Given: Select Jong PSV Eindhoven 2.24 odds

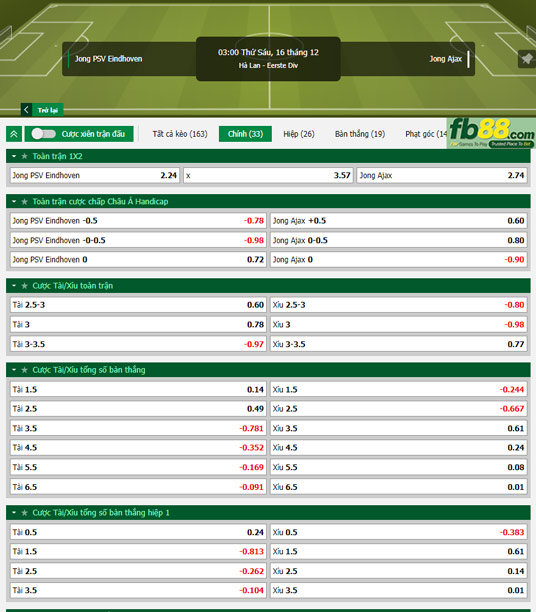Looking at the screenshot, I should click(x=95, y=175).
